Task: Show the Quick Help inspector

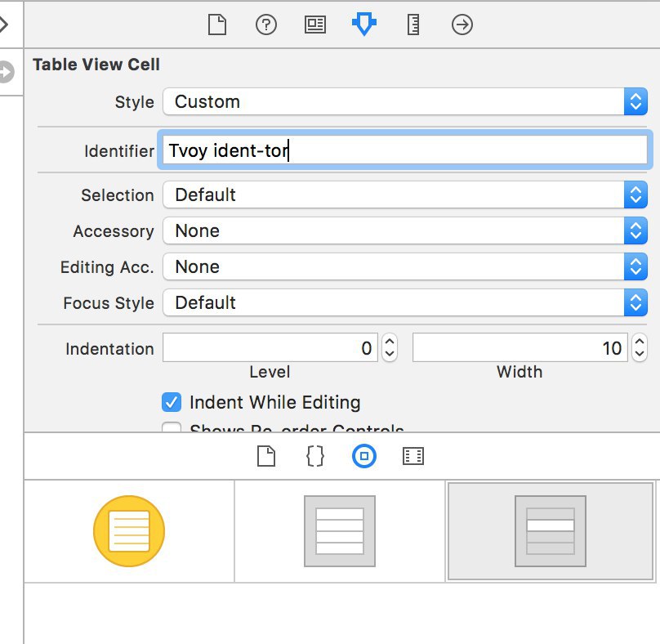Action: coord(266,25)
